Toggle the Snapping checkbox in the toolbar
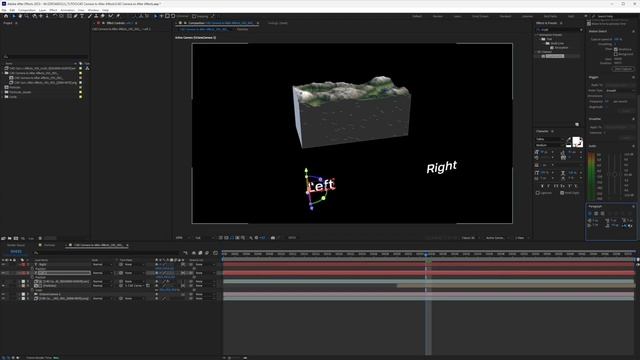640x360 pixels. (194, 16)
